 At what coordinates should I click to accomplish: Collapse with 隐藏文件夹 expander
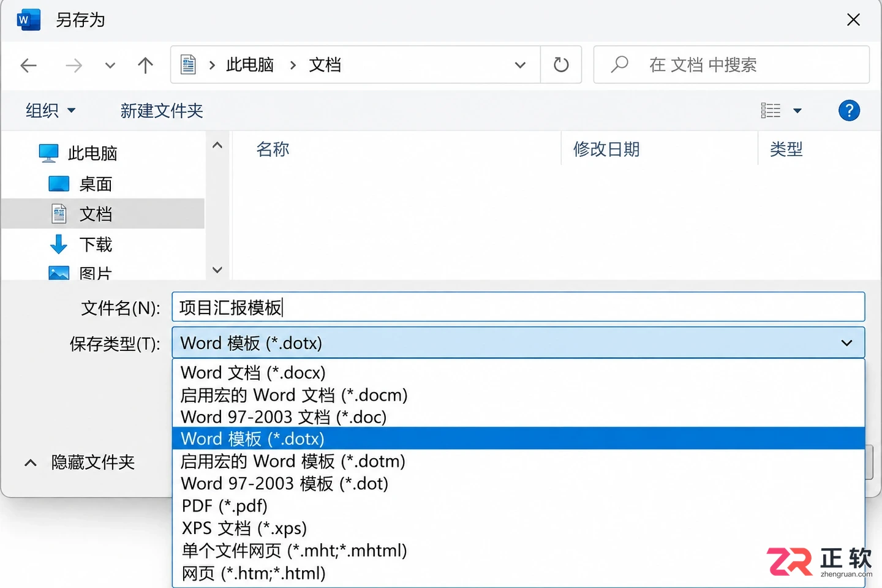pos(79,462)
